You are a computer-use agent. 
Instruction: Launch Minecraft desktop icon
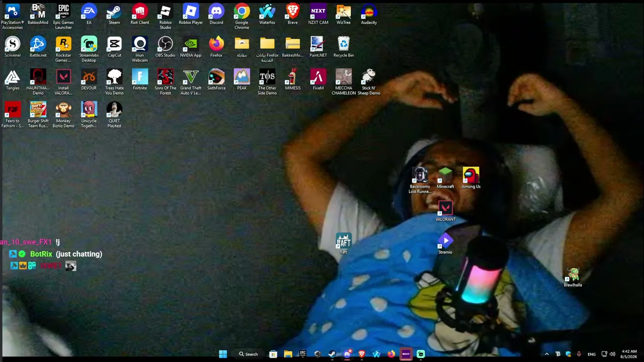445,178
